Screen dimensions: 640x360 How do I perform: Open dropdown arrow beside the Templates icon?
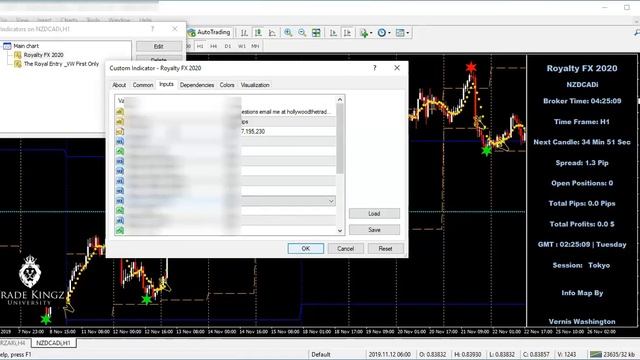[x=408, y=33]
